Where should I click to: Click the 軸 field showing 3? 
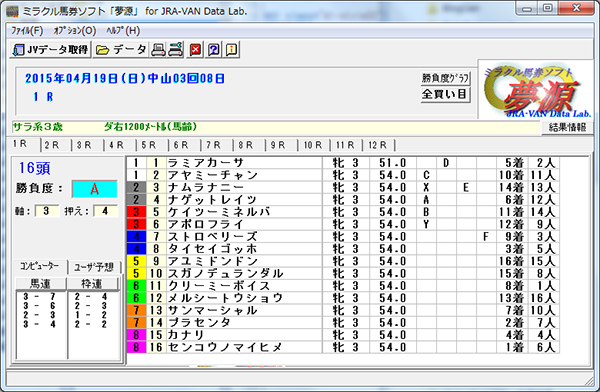click(x=46, y=211)
